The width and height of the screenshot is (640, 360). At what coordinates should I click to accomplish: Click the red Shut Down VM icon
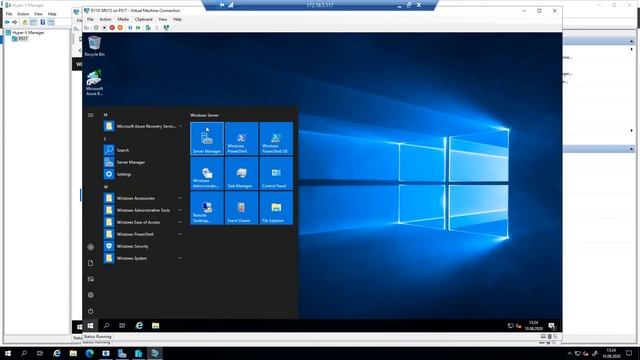(112, 28)
